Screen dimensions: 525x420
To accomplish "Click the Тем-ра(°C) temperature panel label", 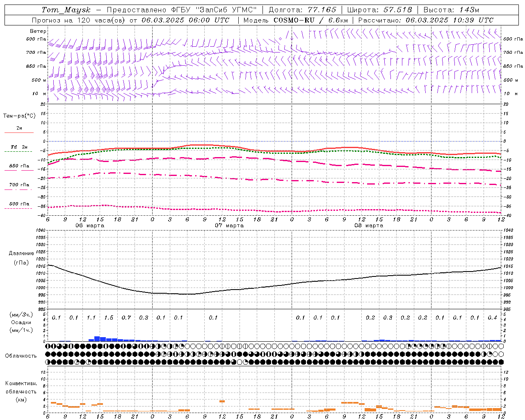I will click(19, 116).
